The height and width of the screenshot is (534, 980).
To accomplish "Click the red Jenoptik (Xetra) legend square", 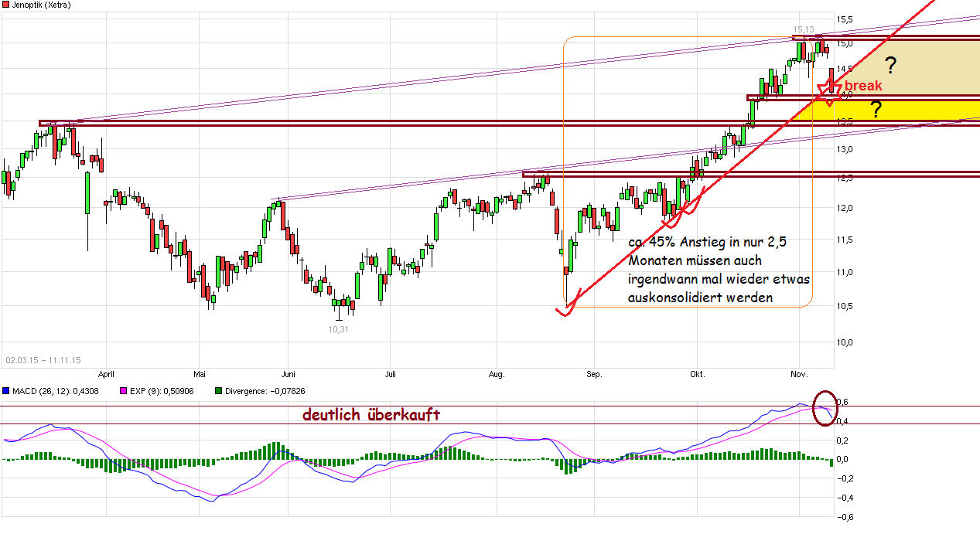I will coord(6,4).
